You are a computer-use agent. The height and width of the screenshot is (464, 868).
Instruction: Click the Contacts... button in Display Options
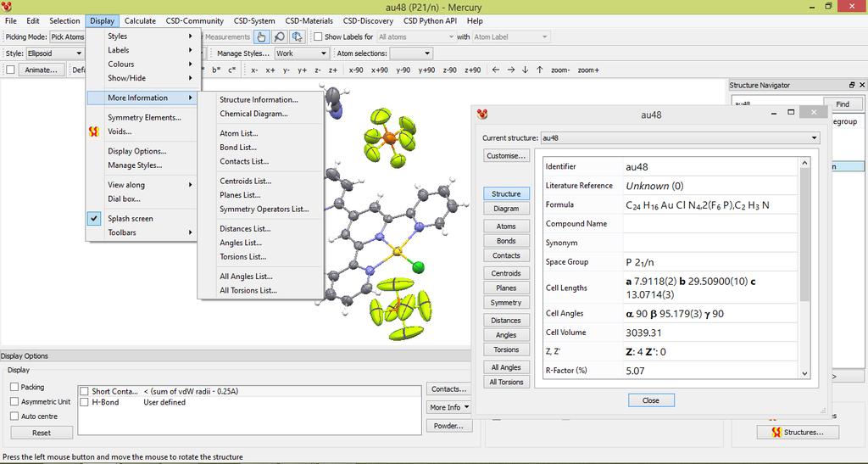[448, 389]
